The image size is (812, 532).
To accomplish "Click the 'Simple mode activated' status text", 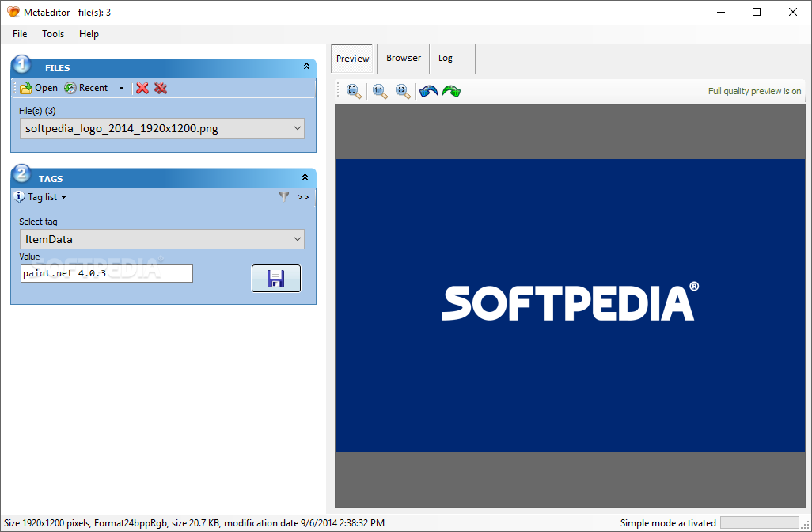I will pyautogui.click(x=668, y=523).
